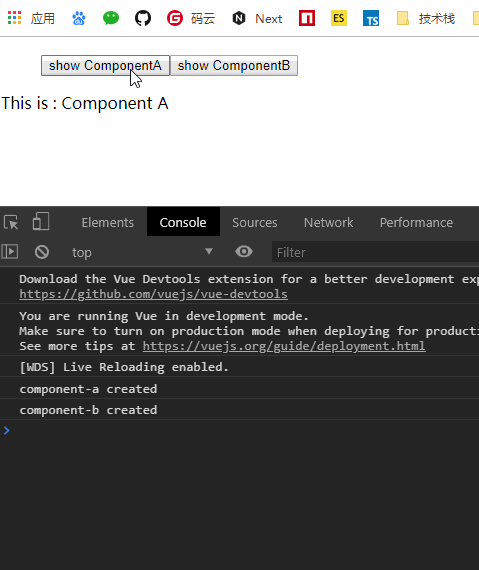Open the TypeScript bookmark icon
This screenshot has width=479, height=570.
371,18
